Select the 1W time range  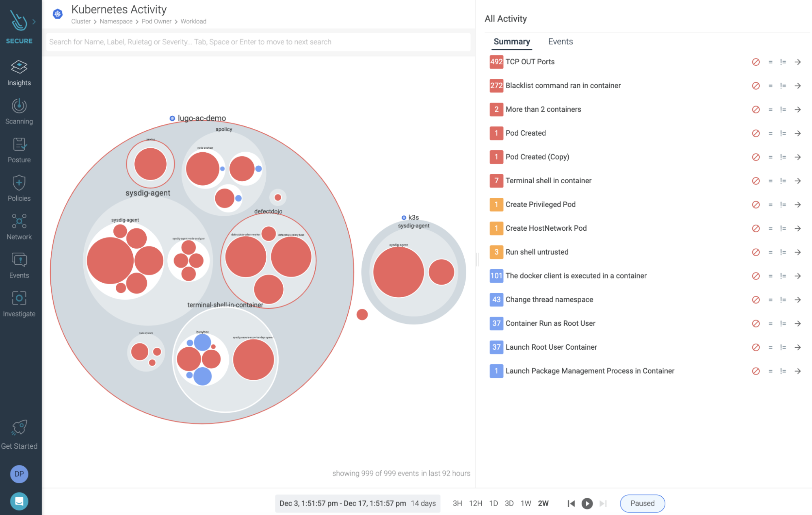click(x=526, y=503)
